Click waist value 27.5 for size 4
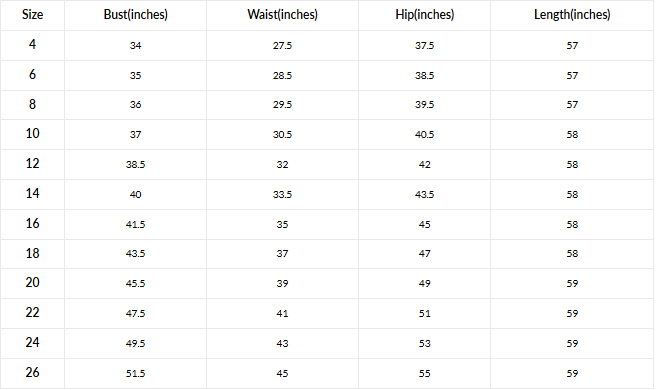657x390 pixels. click(x=282, y=46)
